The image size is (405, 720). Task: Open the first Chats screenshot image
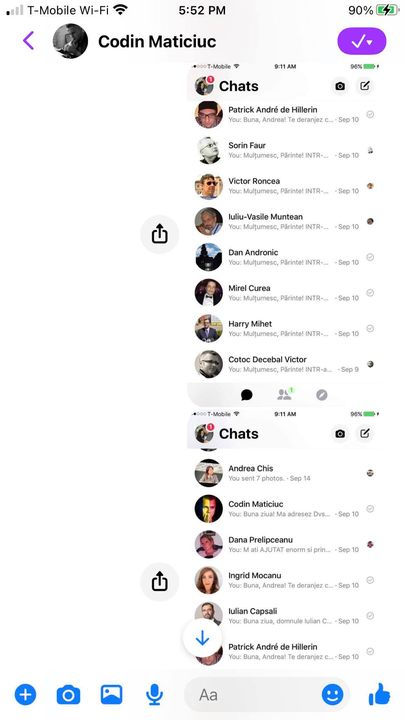[x=284, y=234]
